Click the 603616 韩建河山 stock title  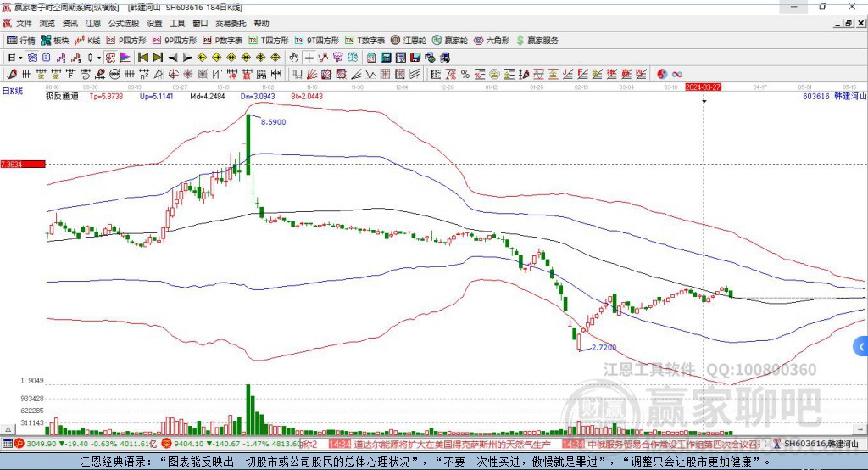click(x=834, y=97)
